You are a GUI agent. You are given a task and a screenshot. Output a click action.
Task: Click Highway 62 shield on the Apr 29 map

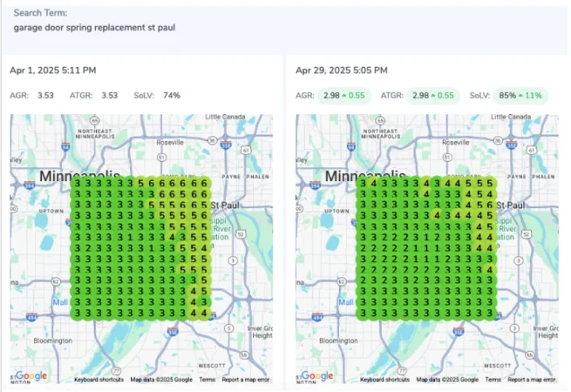[x=341, y=281]
